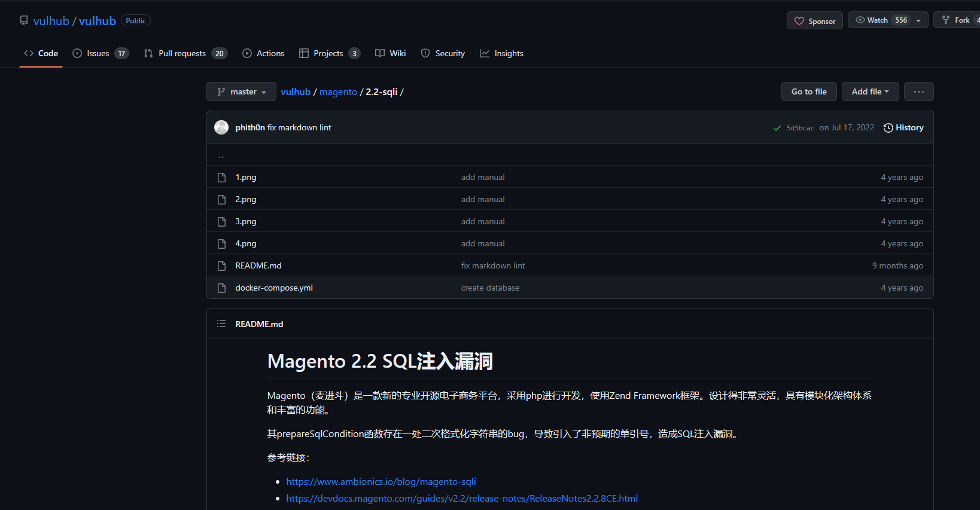Switch to the Code tab
The height and width of the screenshot is (510, 980).
(x=41, y=53)
